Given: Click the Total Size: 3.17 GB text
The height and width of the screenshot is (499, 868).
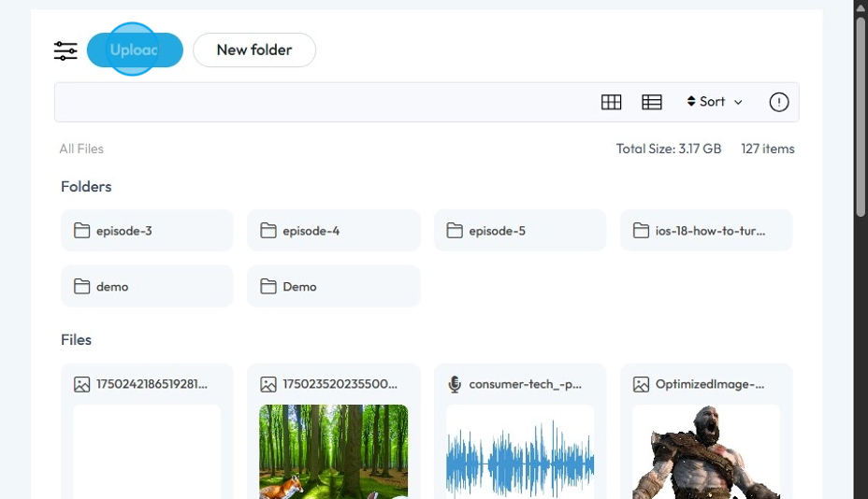Looking at the screenshot, I should coord(669,149).
